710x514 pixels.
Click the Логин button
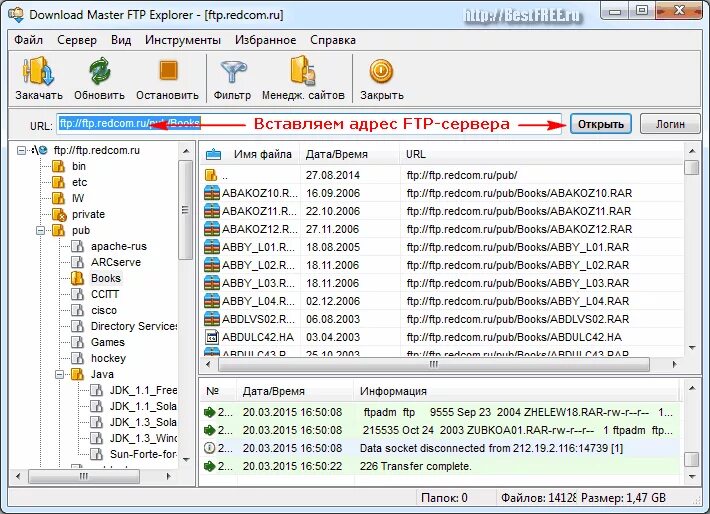pos(670,124)
